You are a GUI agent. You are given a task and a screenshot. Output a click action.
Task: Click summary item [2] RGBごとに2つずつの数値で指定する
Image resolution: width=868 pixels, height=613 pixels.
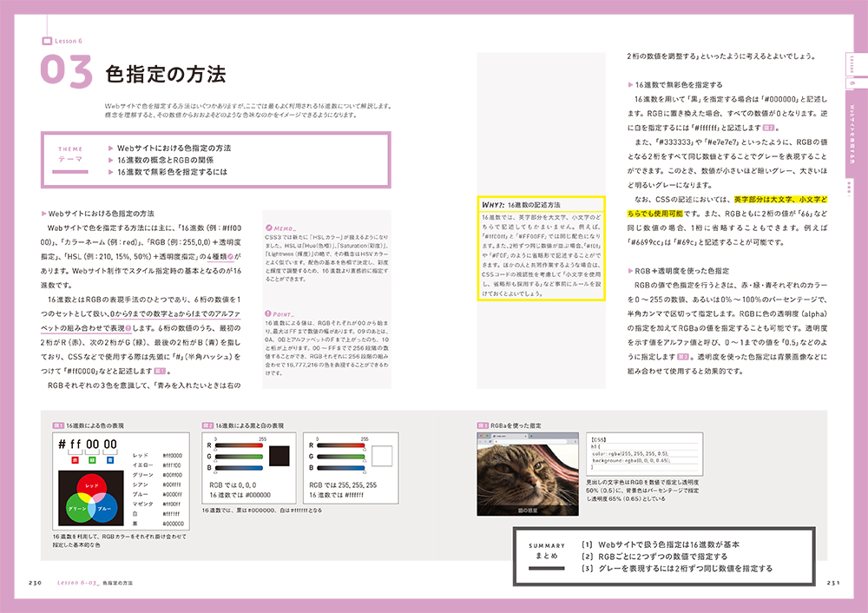point(654,557)
